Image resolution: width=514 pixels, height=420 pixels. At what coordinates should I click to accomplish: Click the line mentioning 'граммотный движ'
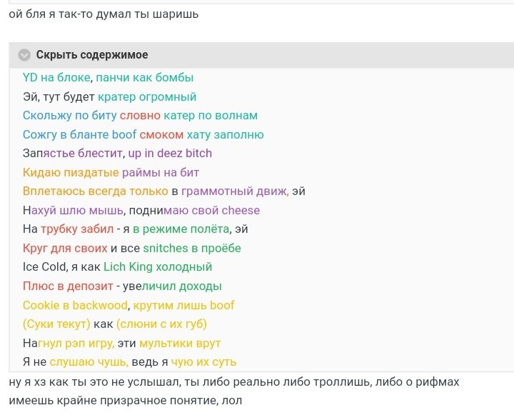coord(163,191)
